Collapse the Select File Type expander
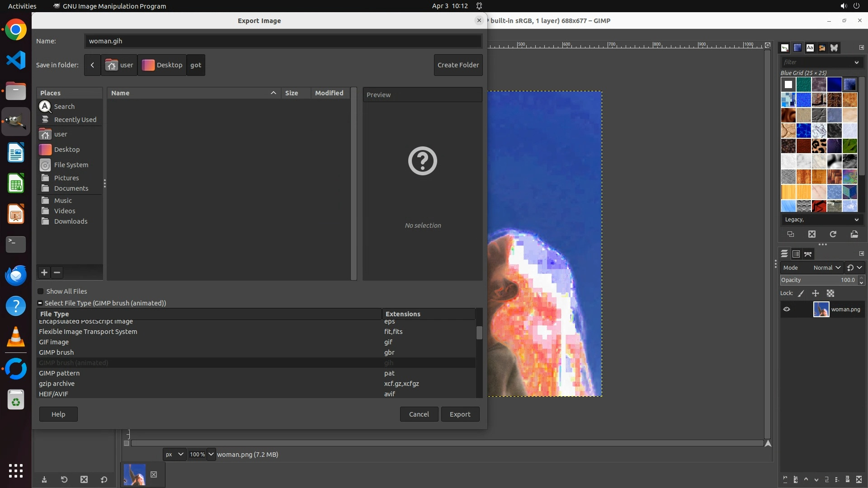The image size is (868, 488). tap(40, 303)
